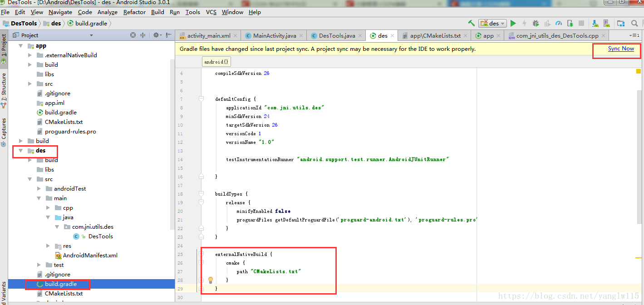Close com_jni_utils_des_DesTools.cpp tab

click(603, 36)
